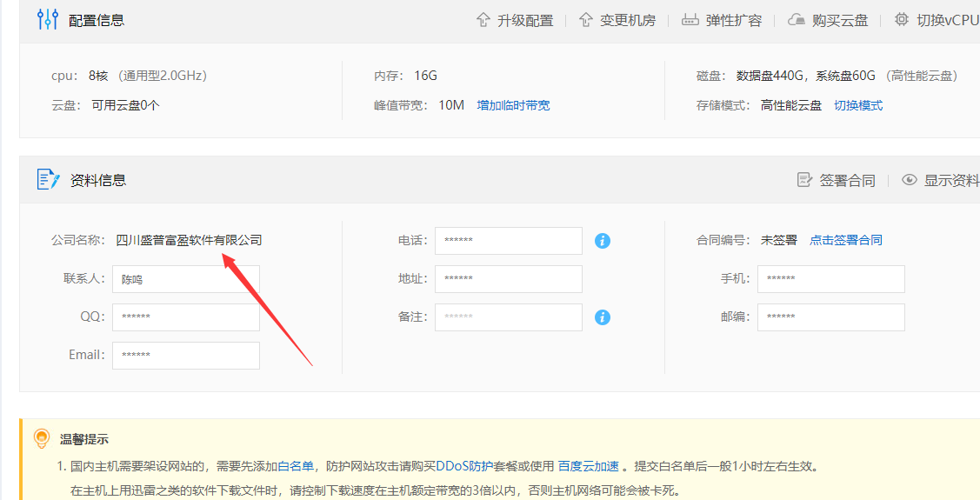Open the DDoS防护 link
The width and height of the screenshot is (980, 500).
click(x=465, y=466)
